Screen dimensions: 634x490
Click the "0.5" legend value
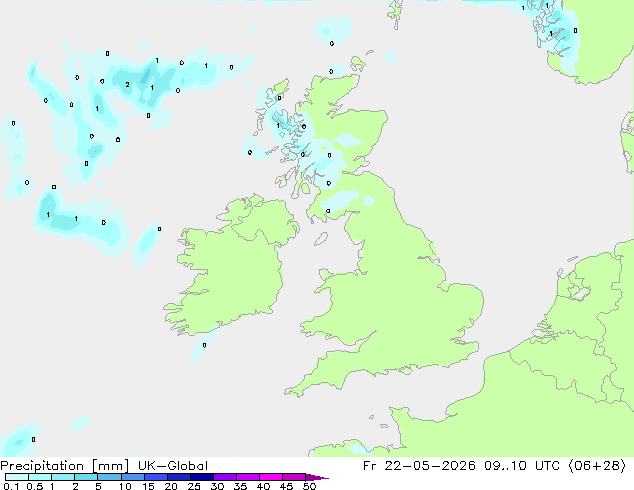(x=34, y=486)
